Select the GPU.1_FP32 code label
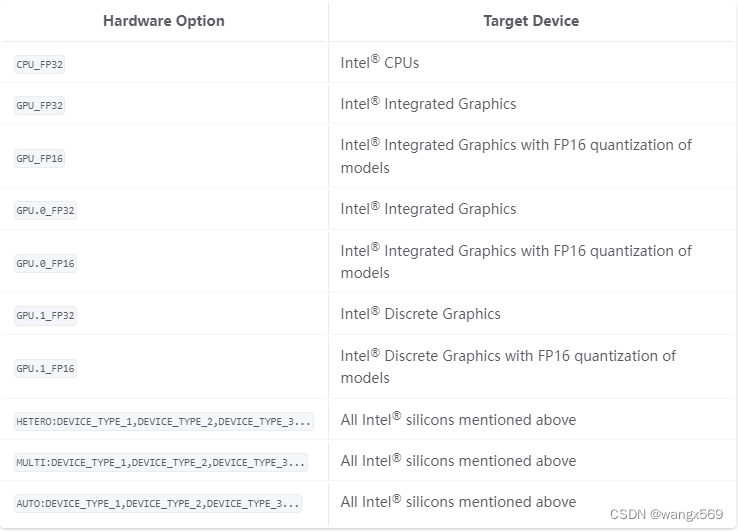 [46, 315]
